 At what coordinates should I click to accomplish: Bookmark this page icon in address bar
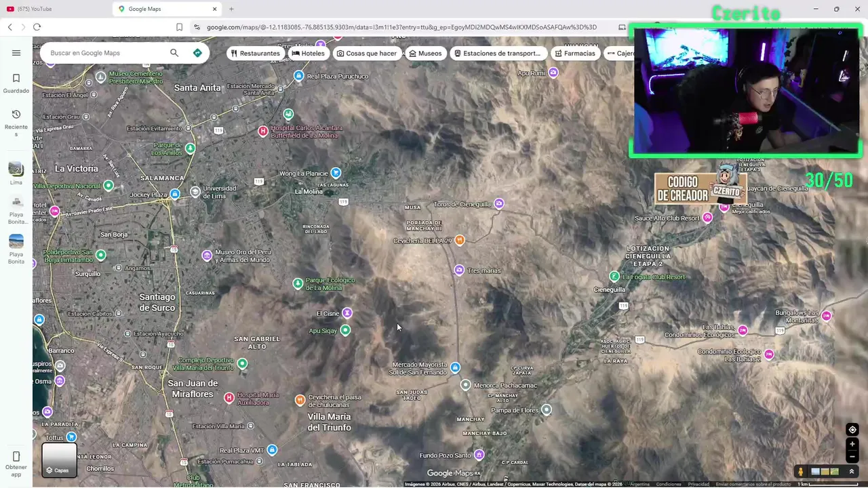pyautogui.click(x=179, y=27)
